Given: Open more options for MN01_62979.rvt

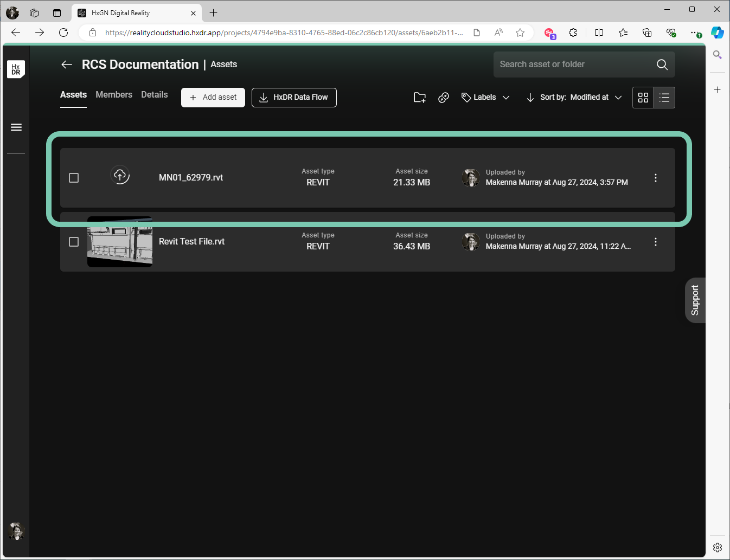Looking at the screenshot, I should [656, 178].
